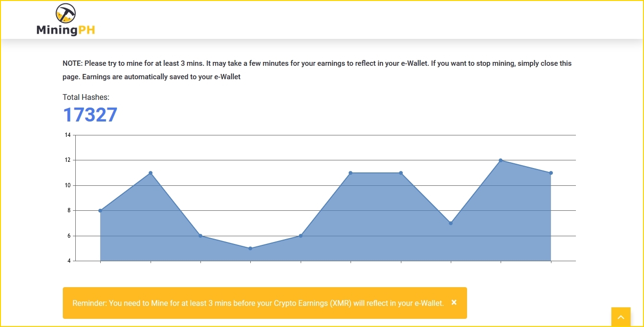The image size is (644, 327).
Task: Click the reminder text about Crypto Earnings (XMR)
Action: (258, 303)
